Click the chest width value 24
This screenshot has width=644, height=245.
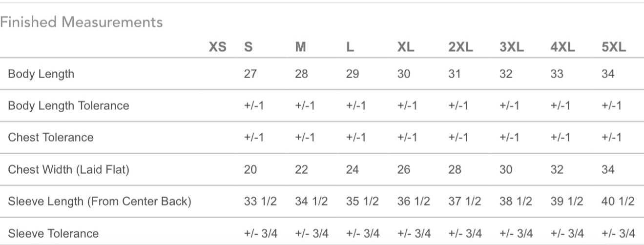[x=352, y=170]
